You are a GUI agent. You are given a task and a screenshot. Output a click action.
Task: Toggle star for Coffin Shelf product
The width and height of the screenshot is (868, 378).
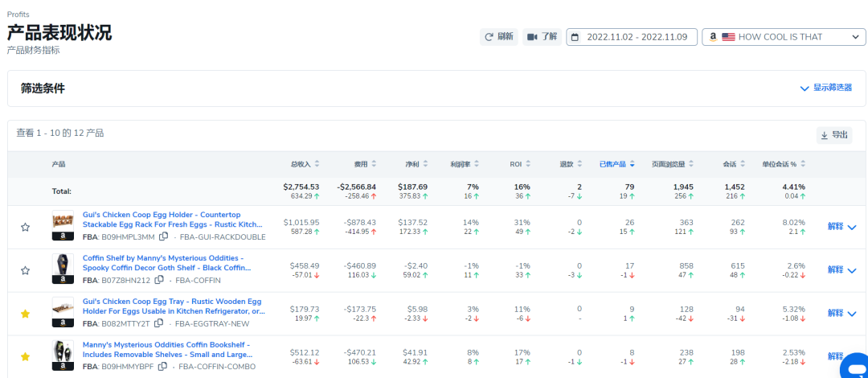[x=25, y=271]
